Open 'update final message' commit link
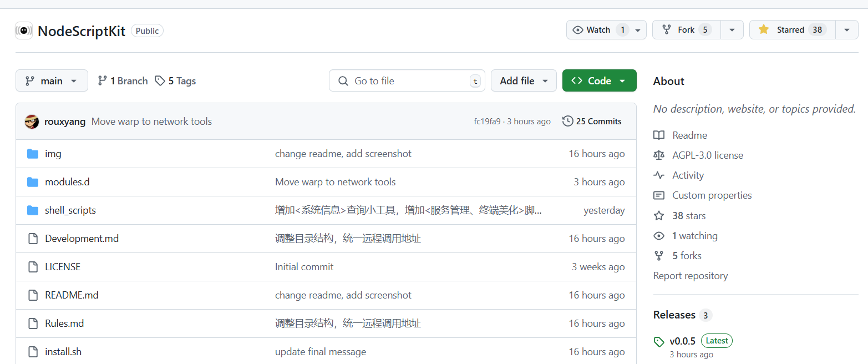 321,352
